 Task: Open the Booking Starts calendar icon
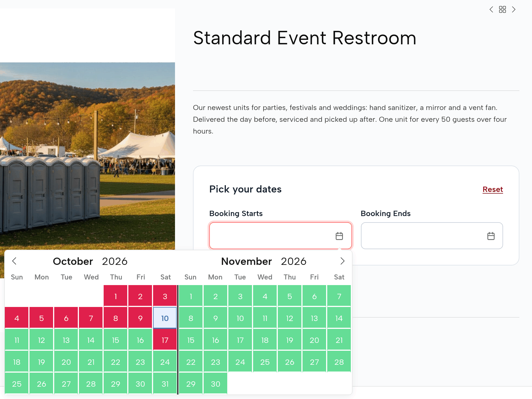click(x=339, y=236)
